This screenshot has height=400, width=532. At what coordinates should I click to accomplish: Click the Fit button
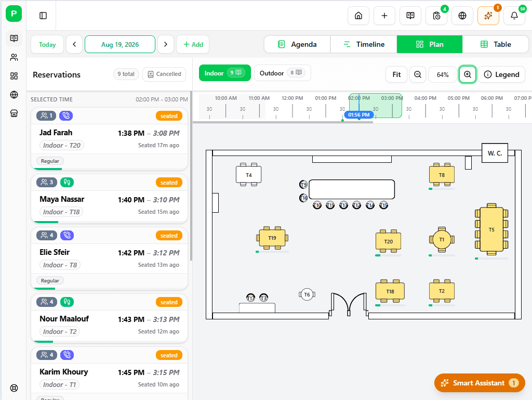(396, 74)
